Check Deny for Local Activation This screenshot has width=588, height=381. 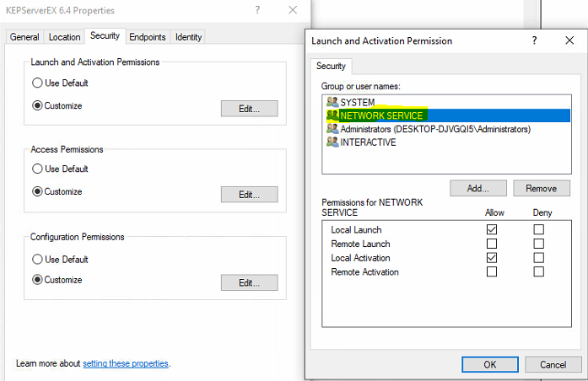(x=539, y=258)
